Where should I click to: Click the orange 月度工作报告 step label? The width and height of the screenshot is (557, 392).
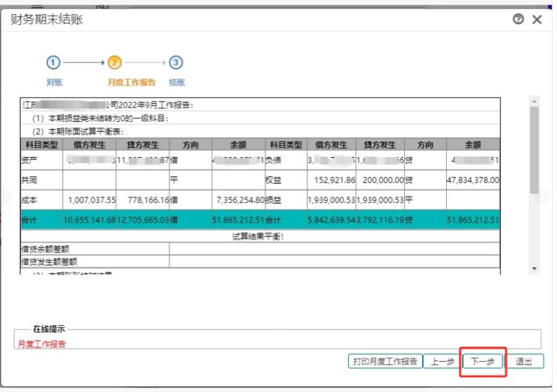coord(132,82)
